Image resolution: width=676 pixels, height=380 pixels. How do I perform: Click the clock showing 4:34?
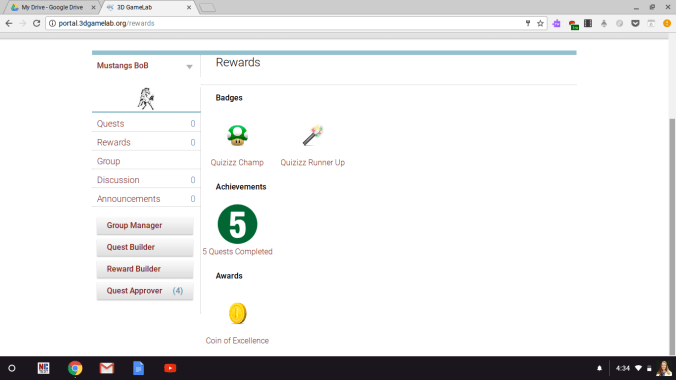(x=623, y=368)
